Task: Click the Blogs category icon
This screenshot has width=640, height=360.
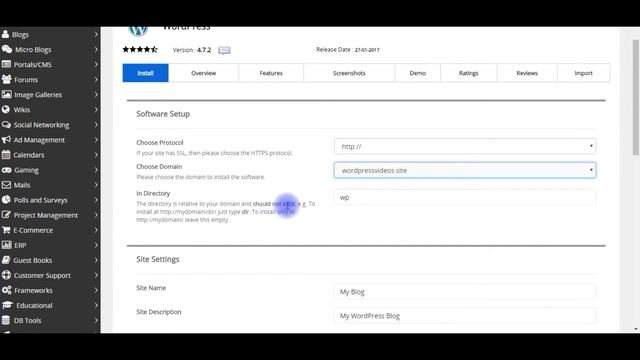Action: click(5, 34)
